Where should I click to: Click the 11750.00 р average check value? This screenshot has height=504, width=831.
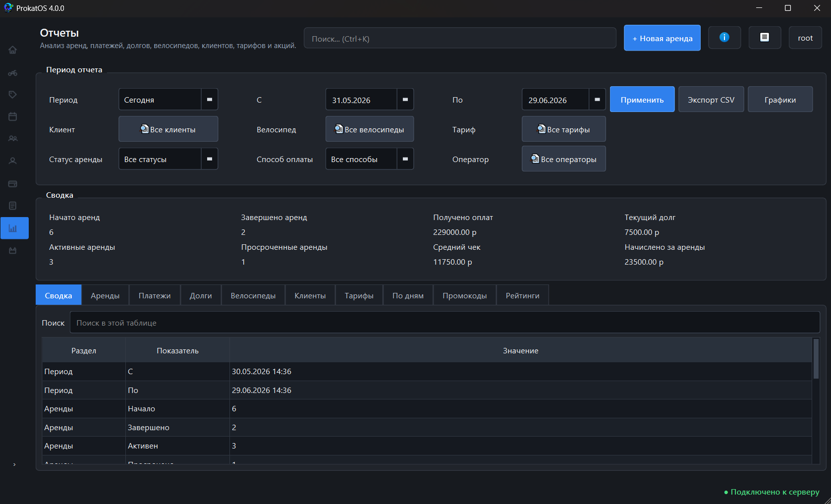(452, 262)
